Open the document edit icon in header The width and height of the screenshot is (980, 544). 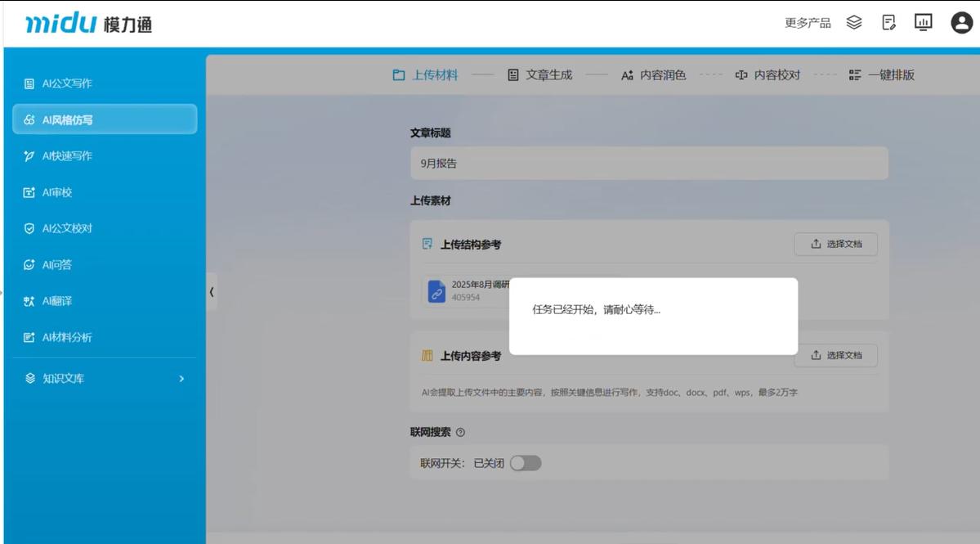click(x=889, y=23)
